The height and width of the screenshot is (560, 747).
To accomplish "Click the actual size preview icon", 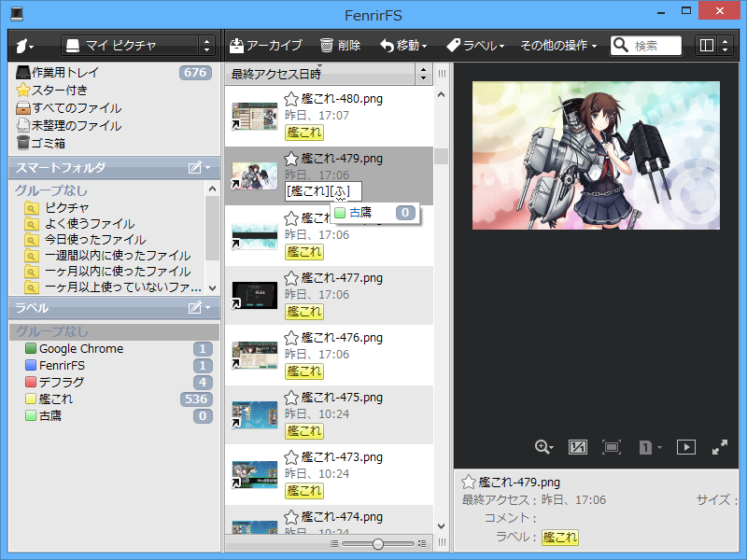I will pyautogui.click(x=577, y=447).
